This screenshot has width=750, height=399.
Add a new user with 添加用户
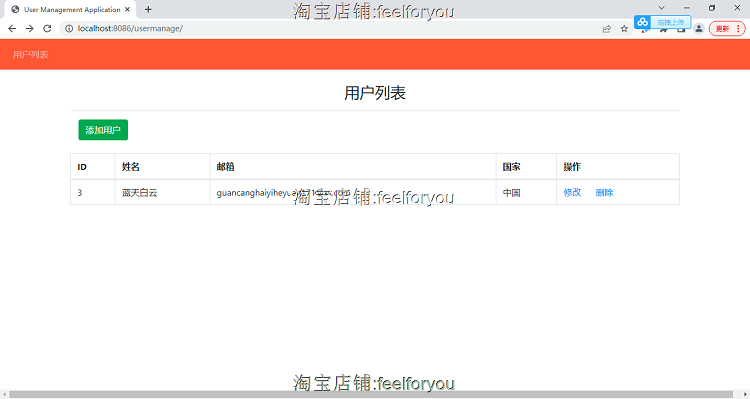pyautogui.click(x=103, y=130)
